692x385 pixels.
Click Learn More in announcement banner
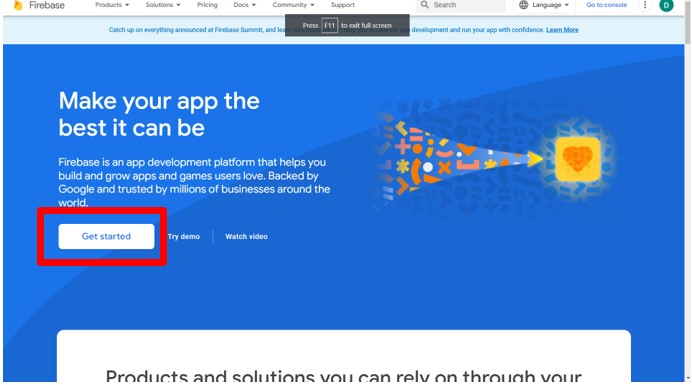[562, 30]
